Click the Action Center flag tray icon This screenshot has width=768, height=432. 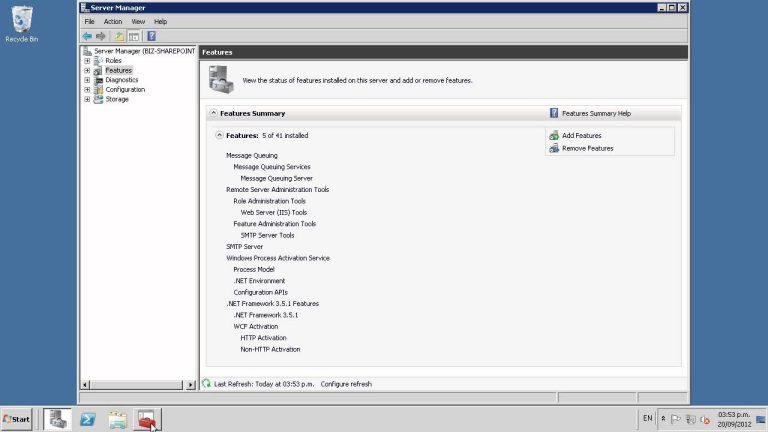[x=676, y=419]
